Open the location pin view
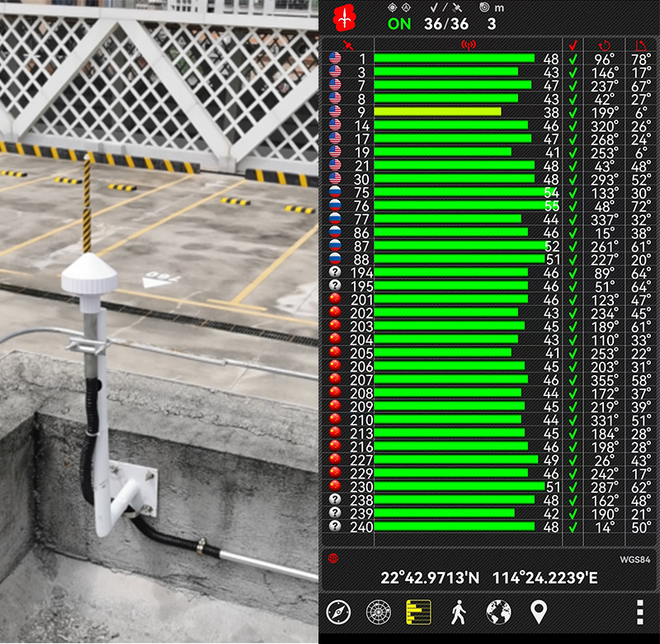This screenshot has width=660, height=644. 539,612
